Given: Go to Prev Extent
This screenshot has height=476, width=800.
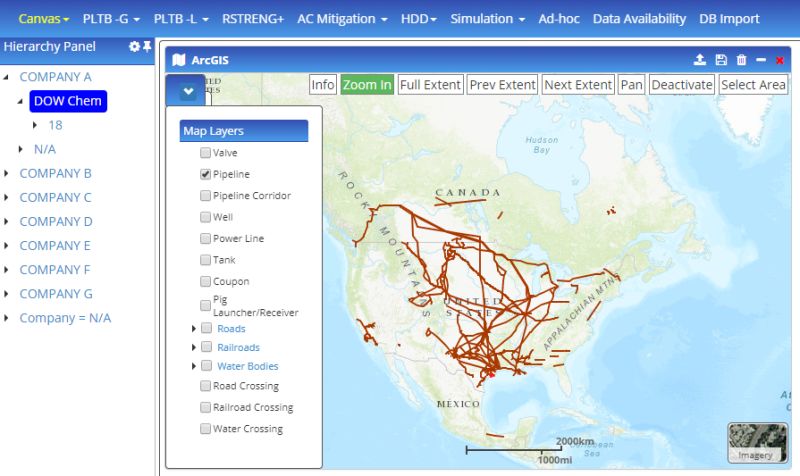Looking at the screenshot, I should (x=503, y=85).
